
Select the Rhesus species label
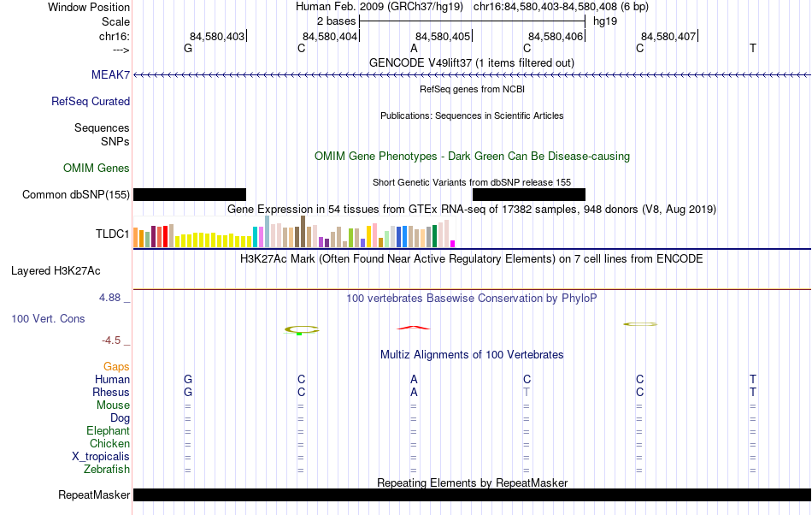click(x=111, y=392)
